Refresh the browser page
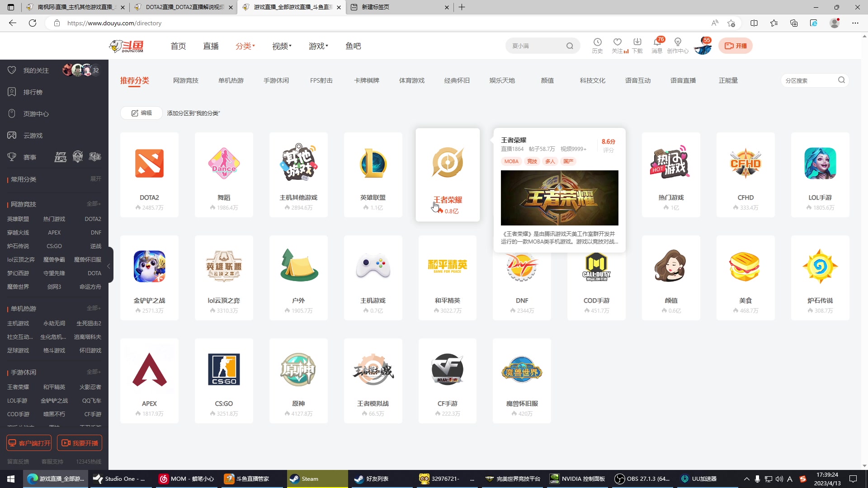Screen dimensions: 868x488 (x=33, y=23)
